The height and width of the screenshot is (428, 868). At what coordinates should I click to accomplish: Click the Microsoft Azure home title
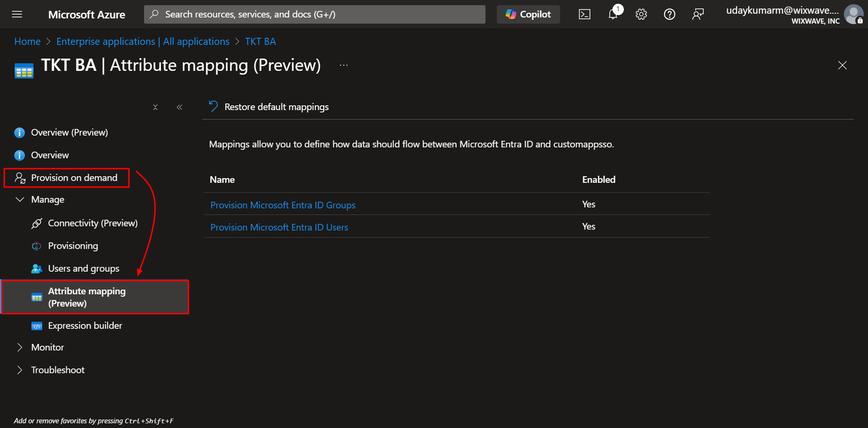86,15
